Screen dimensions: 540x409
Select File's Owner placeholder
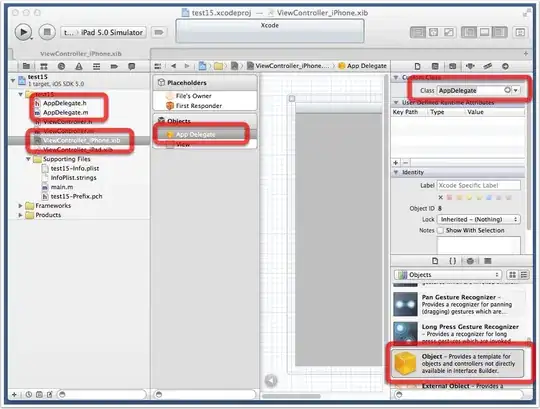point(193,96)
